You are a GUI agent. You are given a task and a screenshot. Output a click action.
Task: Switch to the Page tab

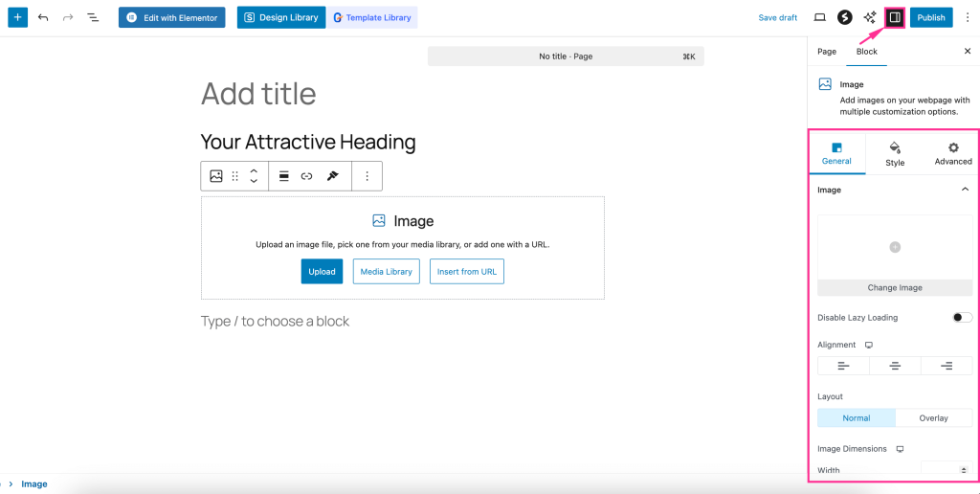click(x=827, y=51)
